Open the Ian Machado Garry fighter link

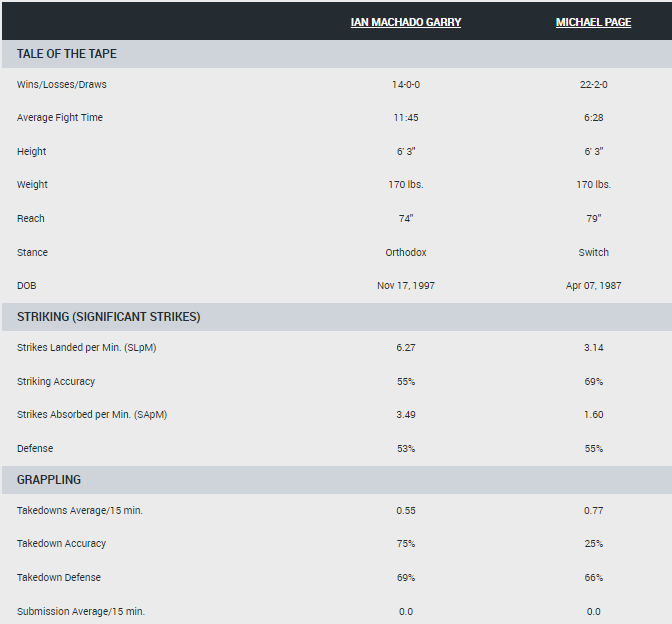405,22
